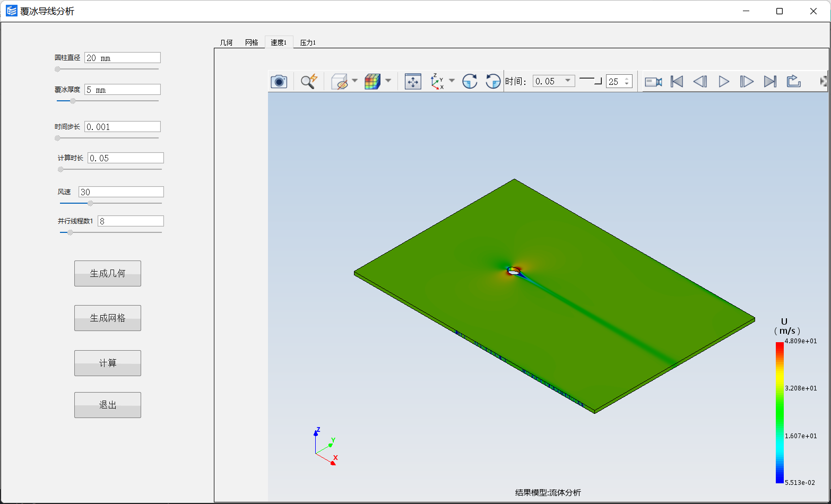Open the dropdown arrow beside colored cube icon
The image size is (831, 504).
point(388,81)
